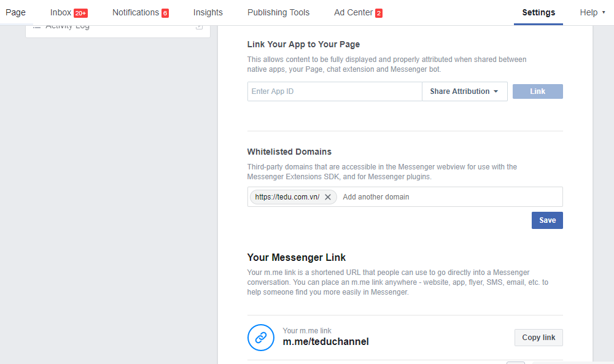This screenshot has width=614, height=364.
Task: Click the Inbox 20+ badge
Action: click(x=80, y=13)
